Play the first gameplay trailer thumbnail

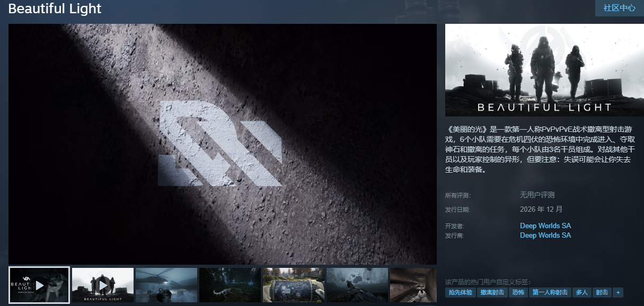39,285
